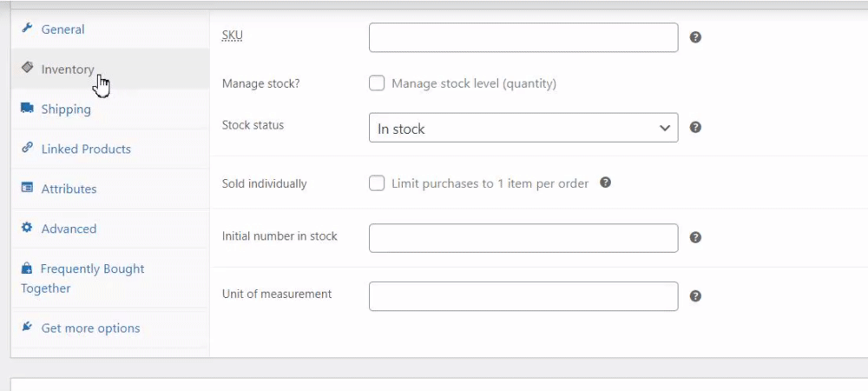The width and height of the screenshot is (868, 391).
Task: Click the Initial number in stock field
Action: (x=523, y=237)
